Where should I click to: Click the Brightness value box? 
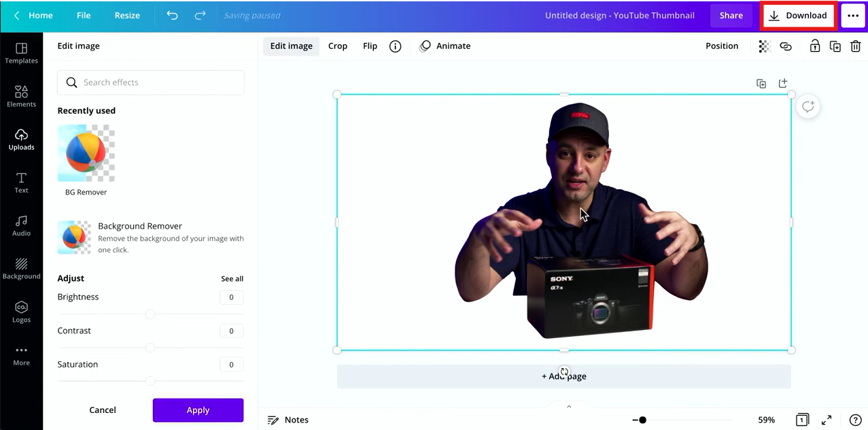coord(231,297)
